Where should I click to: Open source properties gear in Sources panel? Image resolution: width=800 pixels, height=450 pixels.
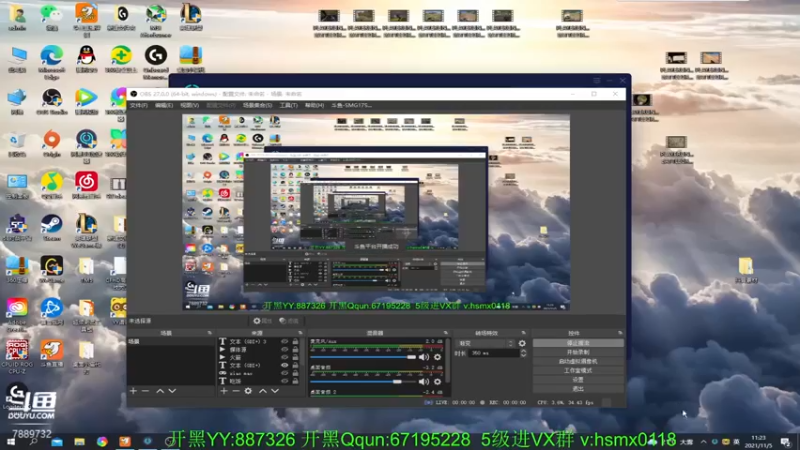coord(248,391)
